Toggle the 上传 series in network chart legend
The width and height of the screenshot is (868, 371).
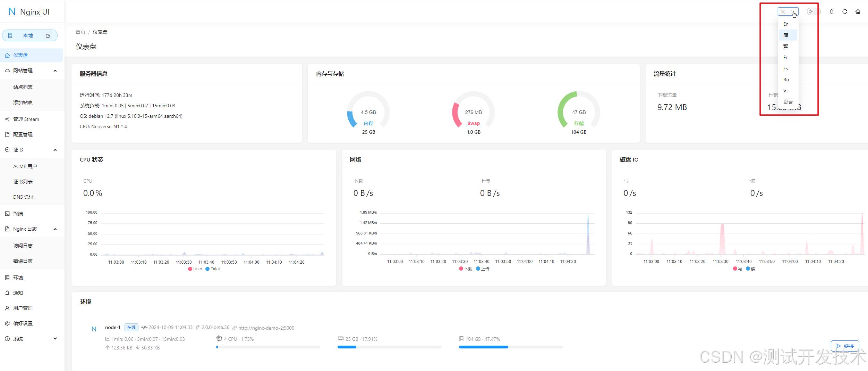pyautogui.click(x=483, y=269)
